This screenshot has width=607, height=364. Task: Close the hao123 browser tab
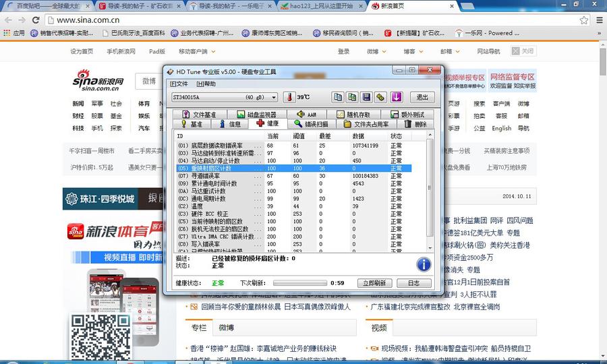click(361, 6)
